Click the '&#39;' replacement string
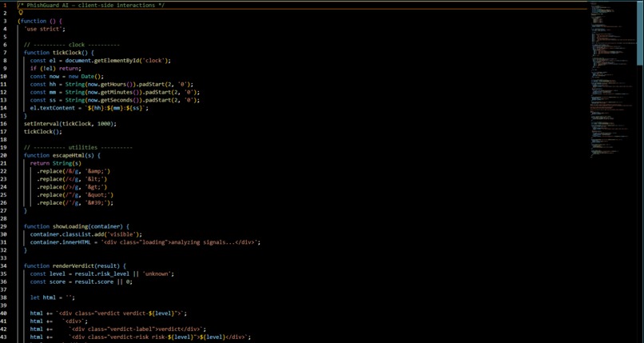Screen dimensions: 644x343 click(x=96, y=202)
